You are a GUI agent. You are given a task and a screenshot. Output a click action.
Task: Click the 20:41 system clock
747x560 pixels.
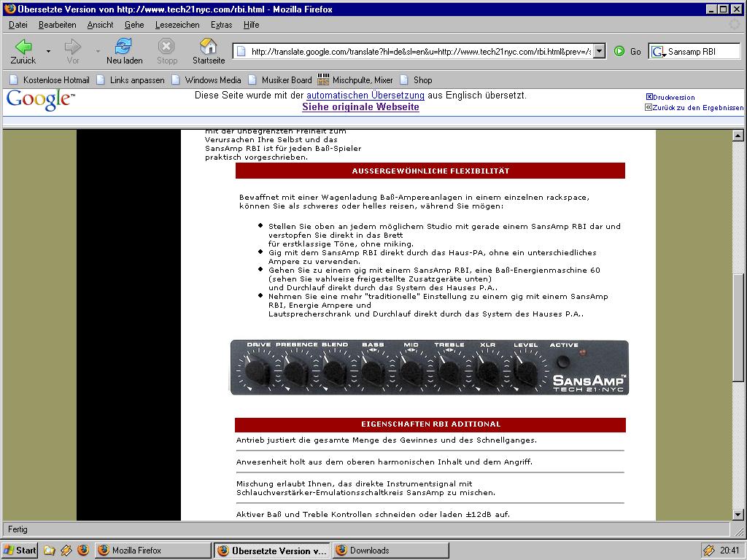(729, 551)
